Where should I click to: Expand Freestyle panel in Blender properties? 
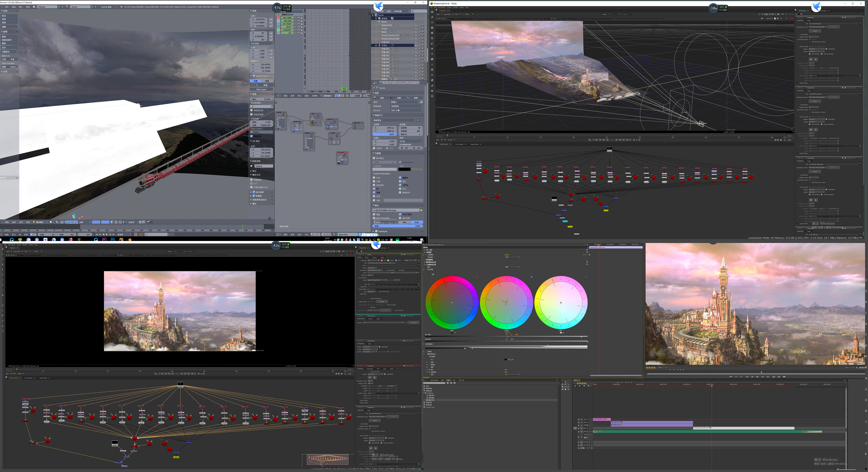373,231
